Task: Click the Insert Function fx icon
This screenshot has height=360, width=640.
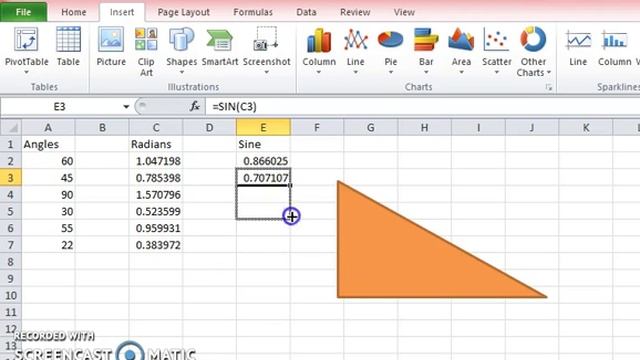Action: 195,107
